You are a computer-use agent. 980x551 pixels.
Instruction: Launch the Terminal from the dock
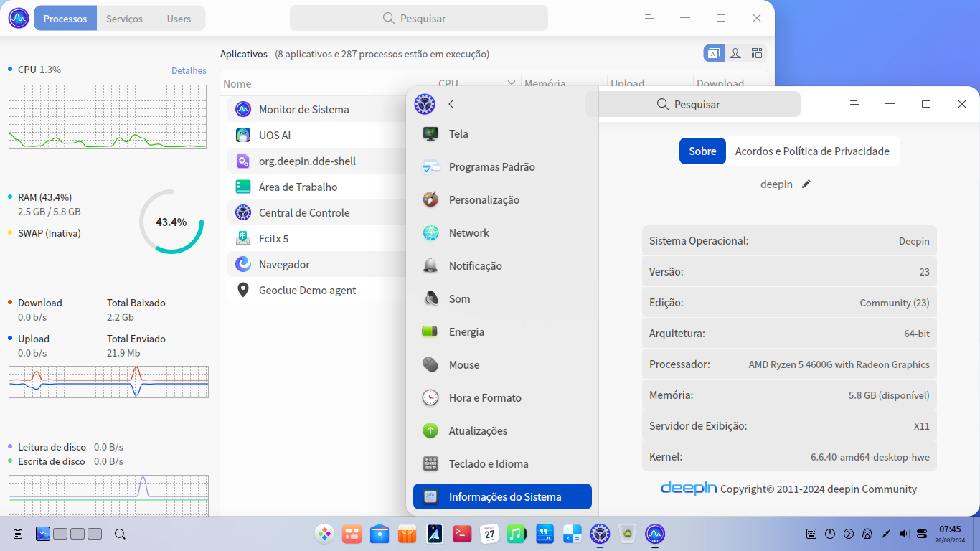point(462,534)
